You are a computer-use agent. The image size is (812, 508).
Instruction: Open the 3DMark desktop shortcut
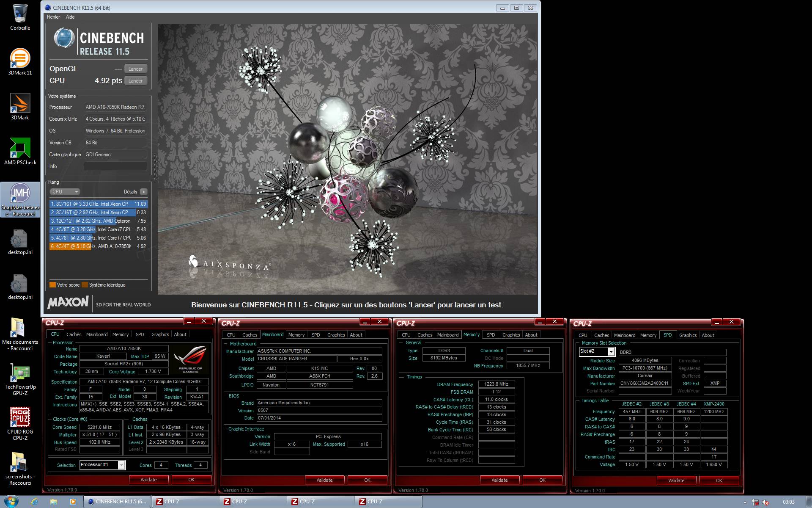(x=20, y=107)
